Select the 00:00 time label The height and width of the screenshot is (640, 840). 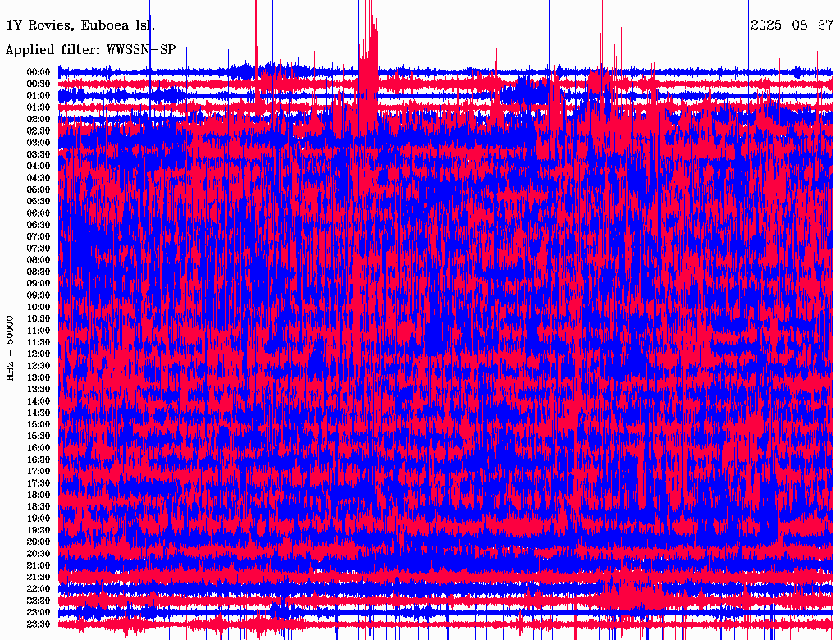(39, 72)
